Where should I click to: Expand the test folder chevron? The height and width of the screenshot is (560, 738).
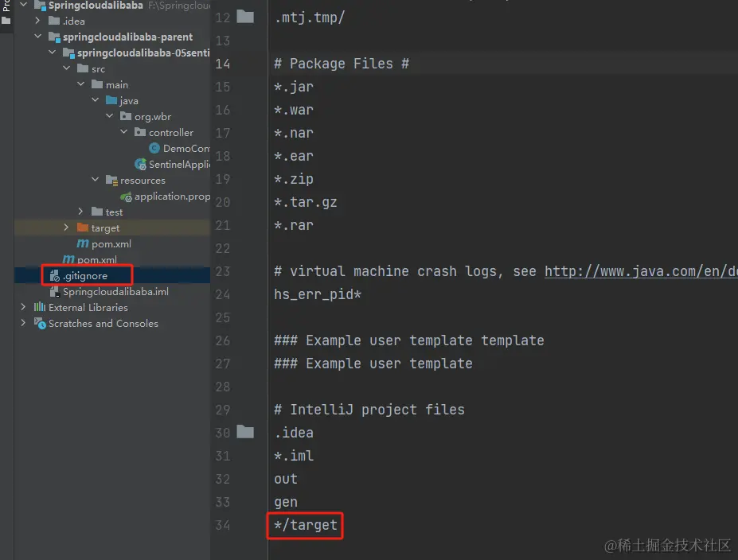click(x=80, y=212)
